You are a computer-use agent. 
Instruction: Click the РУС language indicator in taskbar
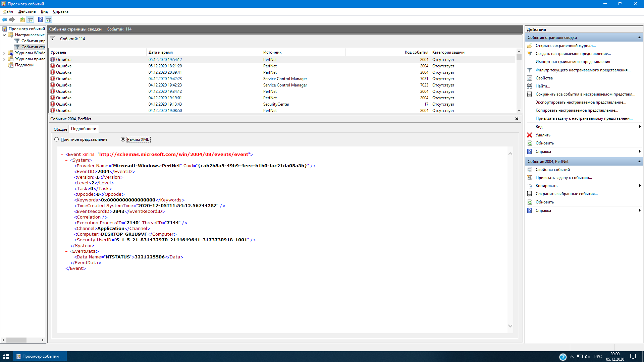click(598, 357)
